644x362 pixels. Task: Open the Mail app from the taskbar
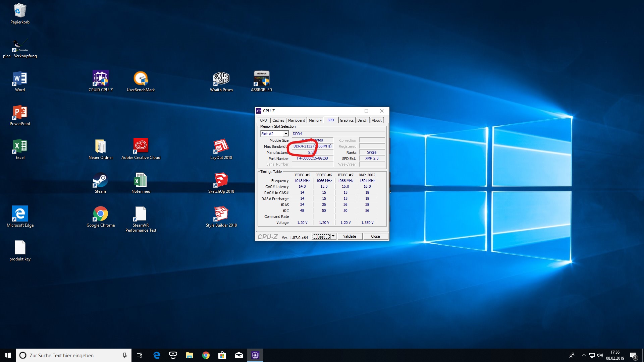(x=239, y=355)
